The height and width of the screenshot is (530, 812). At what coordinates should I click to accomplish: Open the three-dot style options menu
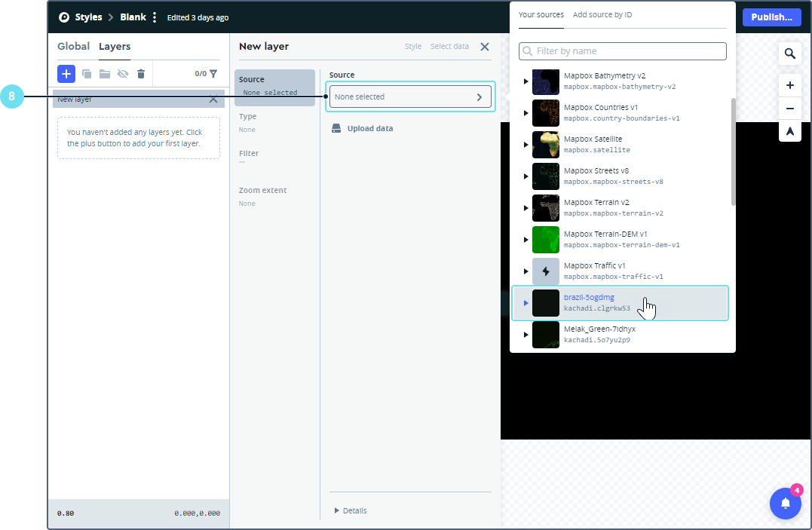click(x=155, y=17)
